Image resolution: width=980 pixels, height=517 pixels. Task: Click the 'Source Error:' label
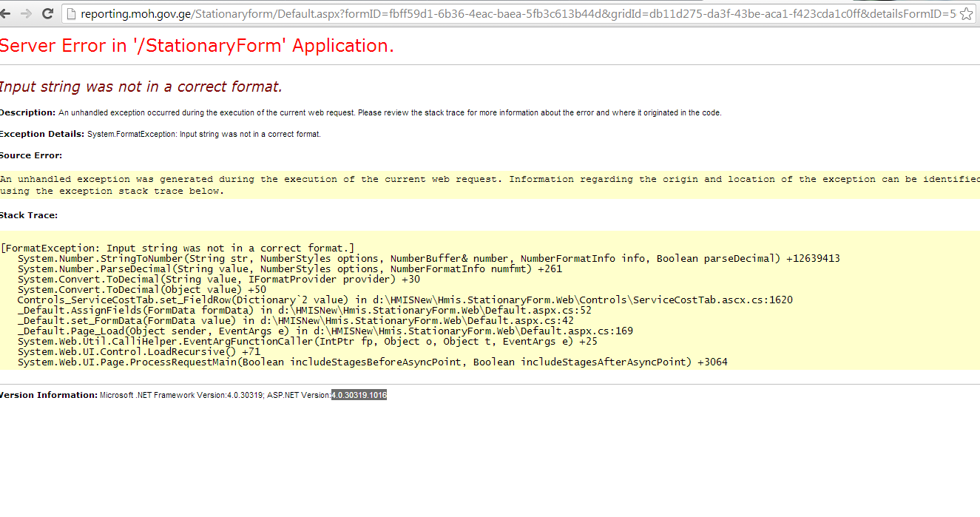[31, 155]
